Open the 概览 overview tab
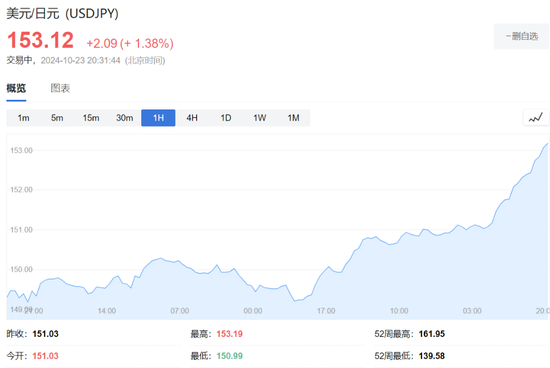This screenshot has width=550, height=368. tap(16, 88)
